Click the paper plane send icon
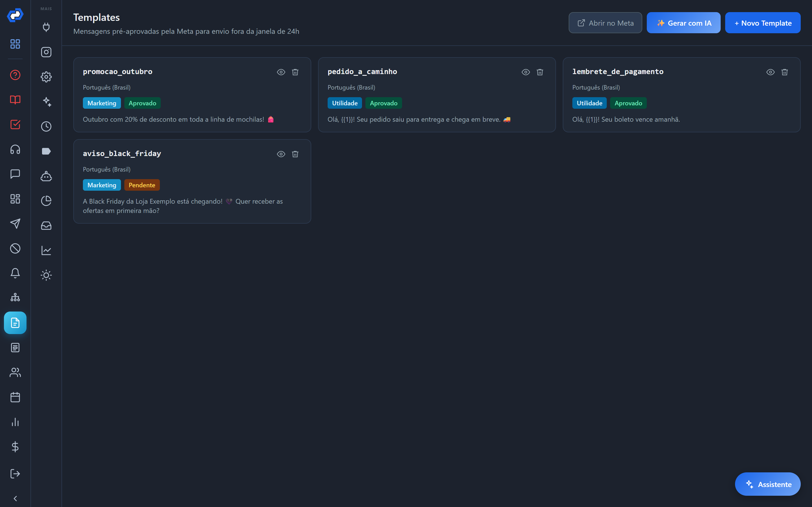The image size is (812, 507). 15,224
